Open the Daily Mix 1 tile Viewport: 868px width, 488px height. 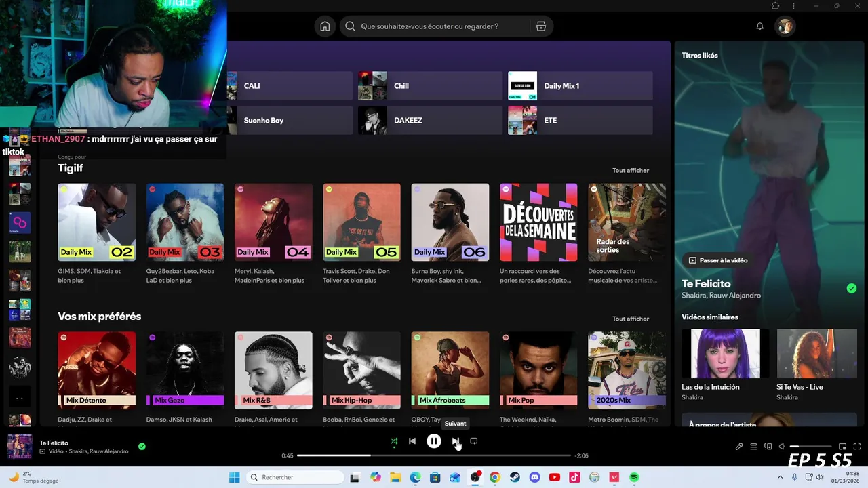tap(580, 86)
